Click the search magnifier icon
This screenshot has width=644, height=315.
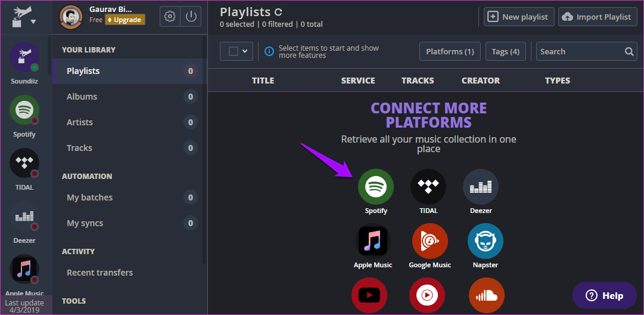(629, 51)
